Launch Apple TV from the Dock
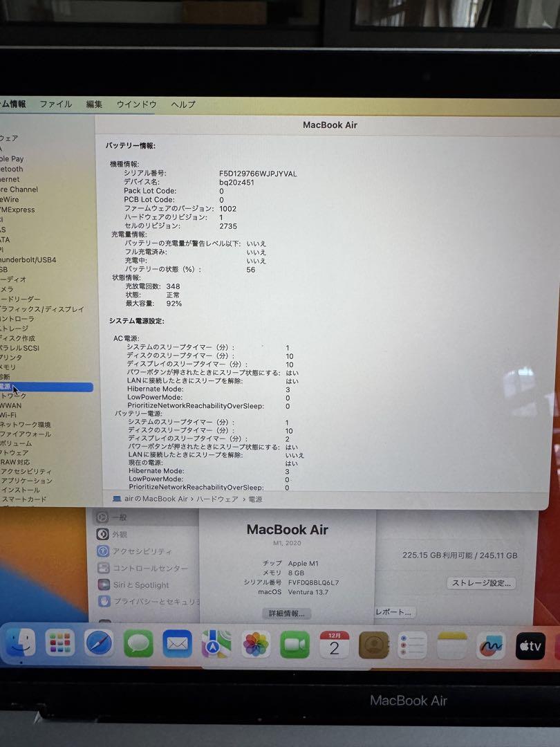560x747 pixels. click(x=530, y=646)
